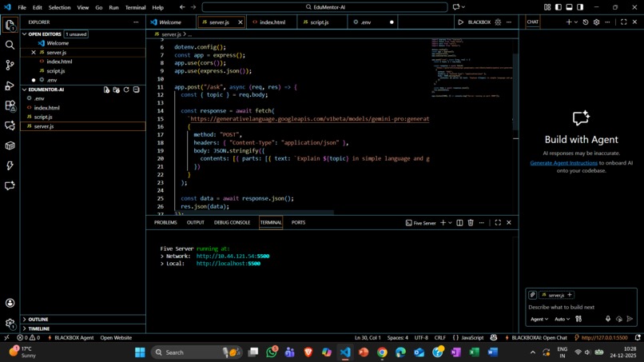Change the JavaScript language mode
644x362 pixels.
472,338
